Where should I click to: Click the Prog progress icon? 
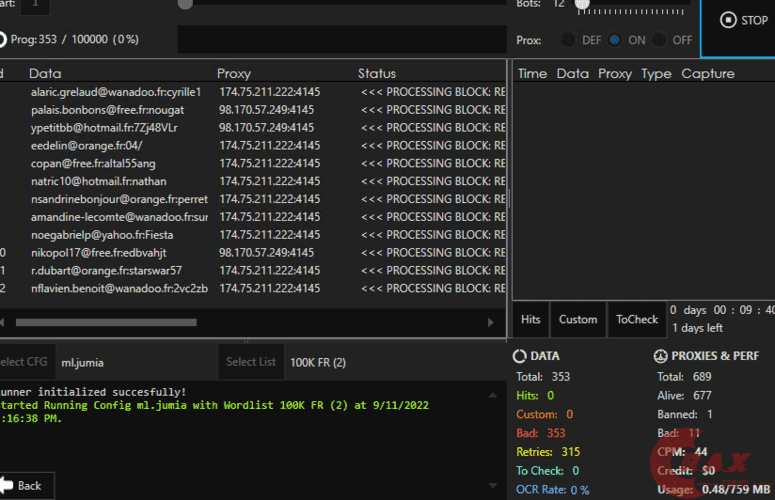[2, 40]
